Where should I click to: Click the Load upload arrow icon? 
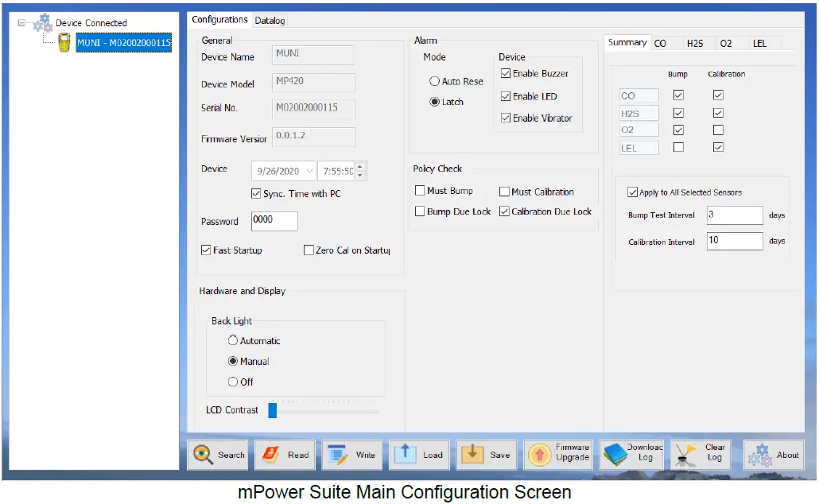(x=405, y=454)
